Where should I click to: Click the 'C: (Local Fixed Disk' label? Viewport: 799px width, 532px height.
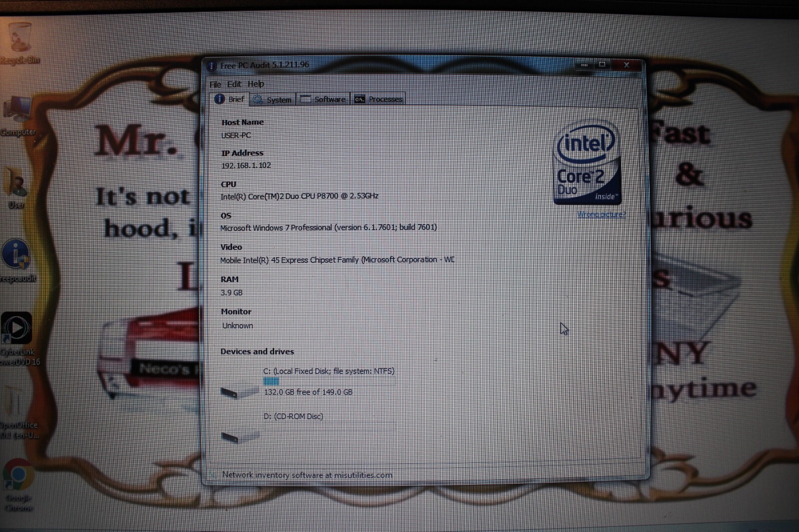point(329,371)
